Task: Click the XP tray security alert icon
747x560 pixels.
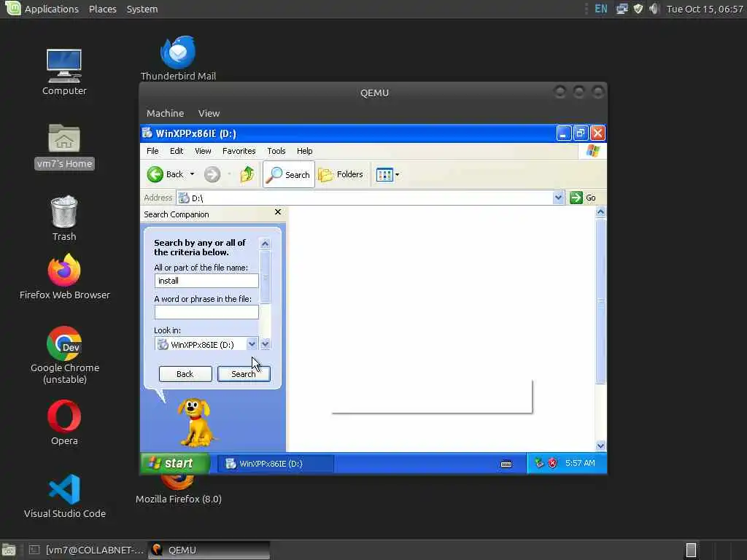Action: (552, 463)
